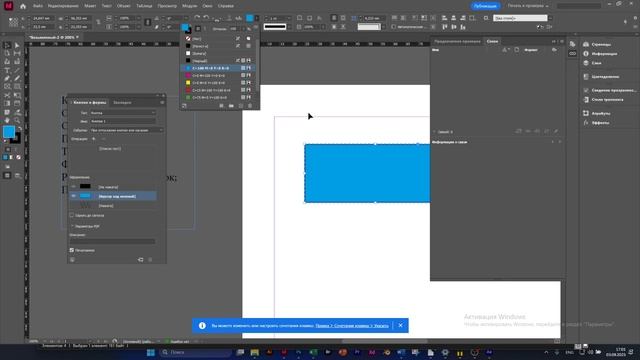
Task: Toggle the constrain proportions chain icon for width and height
Action: click(x=98, y=22)
